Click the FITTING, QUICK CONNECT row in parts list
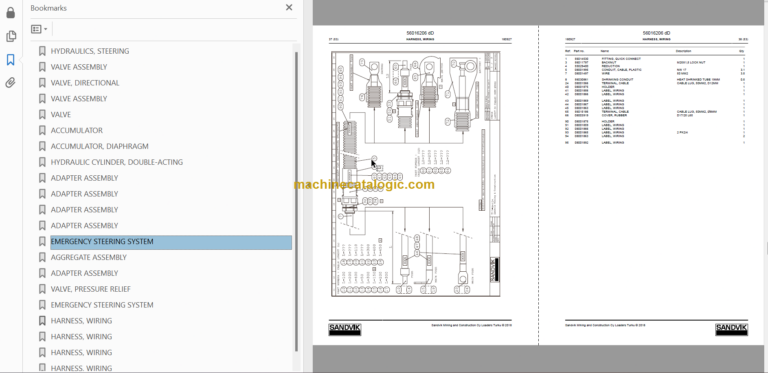Viewport: 768px width, 373px height. pos(655,59)
